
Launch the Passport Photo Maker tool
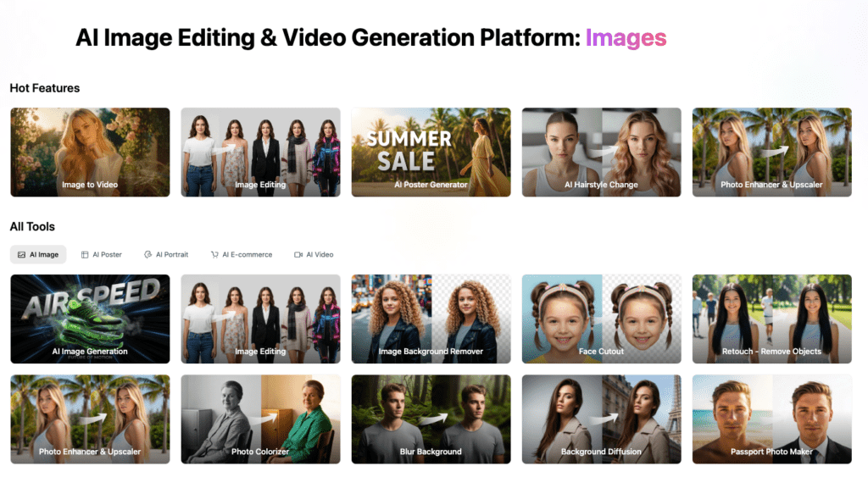coord(771,419)
